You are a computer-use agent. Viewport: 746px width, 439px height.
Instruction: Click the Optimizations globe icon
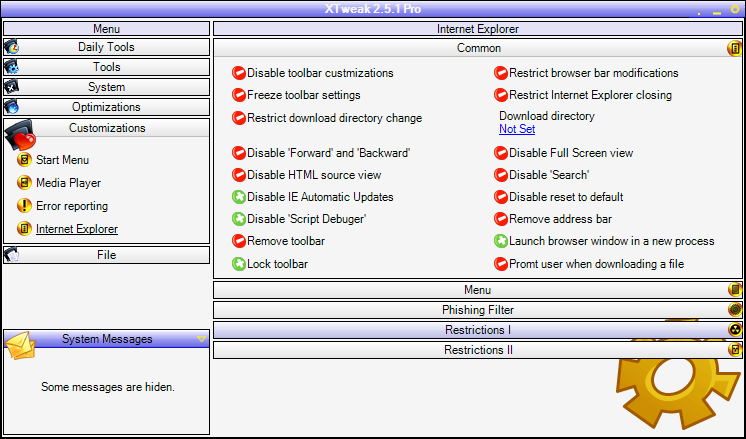pos(11,107)
